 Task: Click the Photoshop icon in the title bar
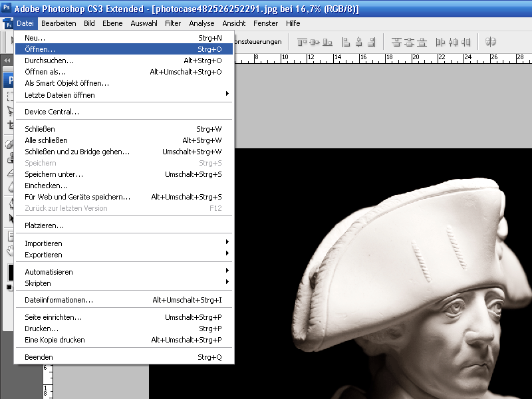[7, 7]
